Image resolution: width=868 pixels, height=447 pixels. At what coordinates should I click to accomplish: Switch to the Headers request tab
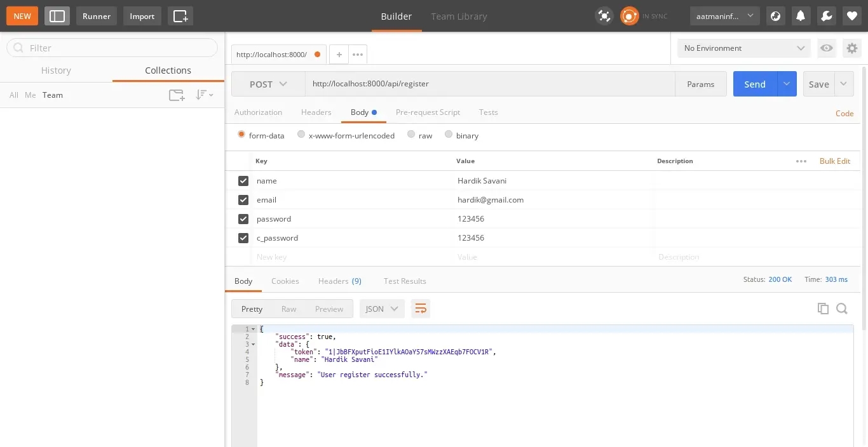(316, 112)
